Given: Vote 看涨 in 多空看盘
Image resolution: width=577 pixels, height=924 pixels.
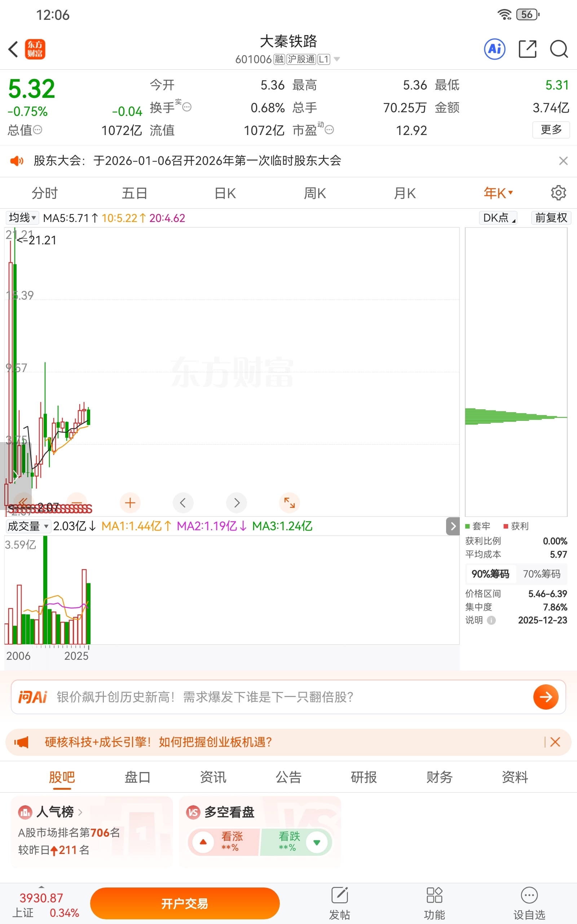Looking at the screenshot, I should pyautogui.click(x=223, y=842).
